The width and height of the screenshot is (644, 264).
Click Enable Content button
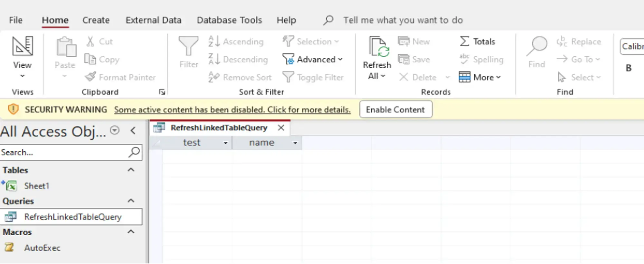pos(395,109)
